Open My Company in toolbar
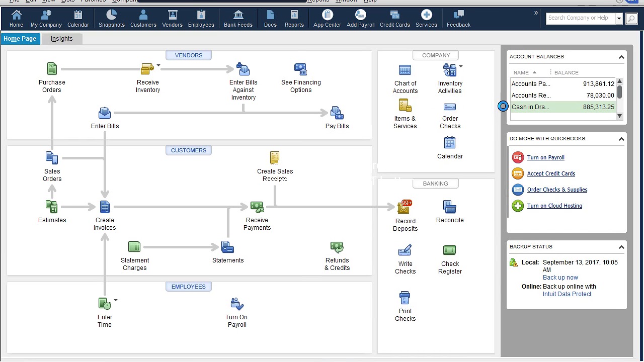Viewport: 644px width, 362px height. (46, 18)
